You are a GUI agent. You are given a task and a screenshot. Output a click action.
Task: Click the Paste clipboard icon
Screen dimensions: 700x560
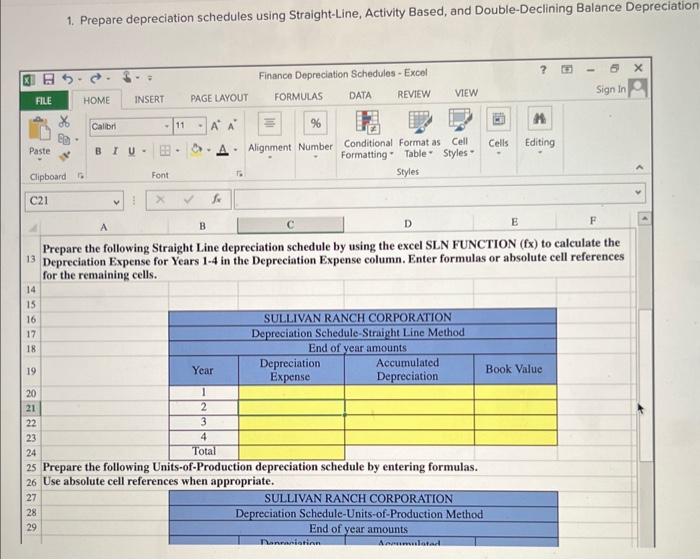(39, 129)
